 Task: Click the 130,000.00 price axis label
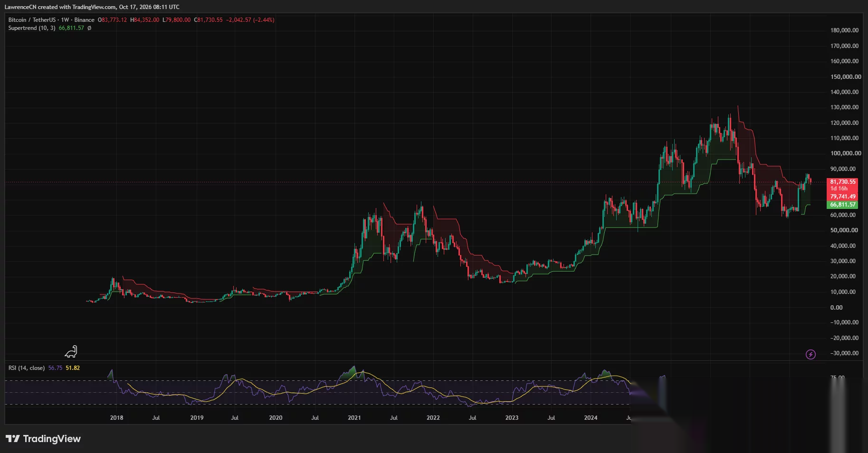844,107
